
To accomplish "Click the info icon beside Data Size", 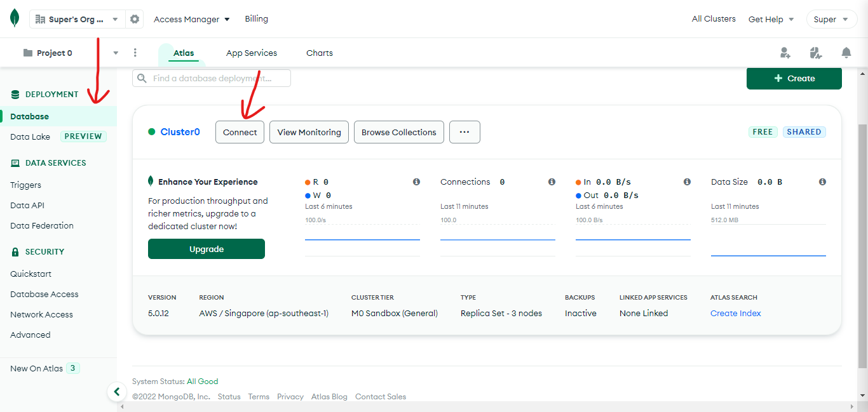I will click(x=822, y=182).
